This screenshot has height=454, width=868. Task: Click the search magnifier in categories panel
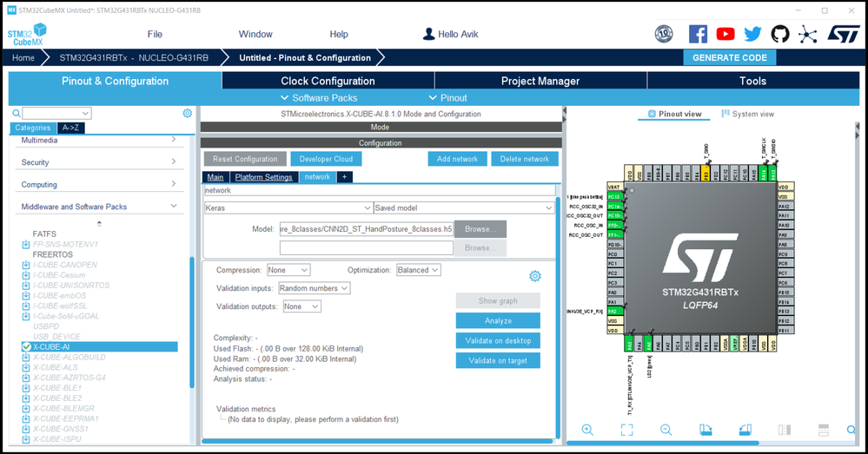[17, 114]
